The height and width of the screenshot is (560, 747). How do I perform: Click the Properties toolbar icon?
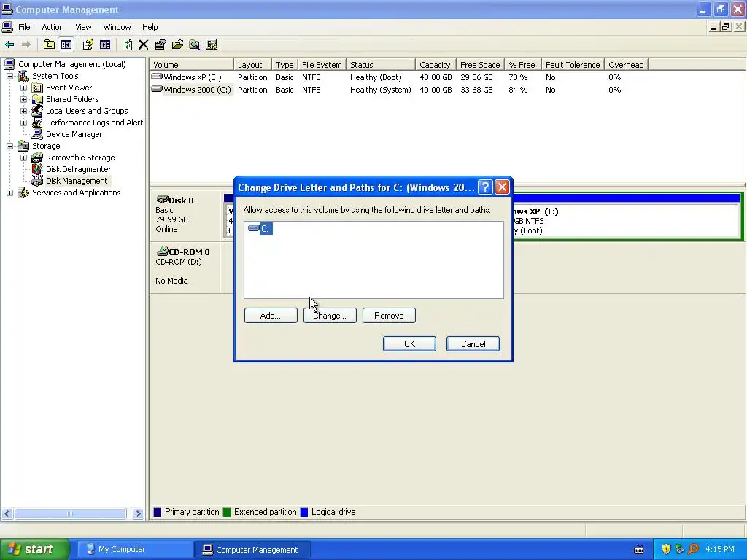pos(160,44)
